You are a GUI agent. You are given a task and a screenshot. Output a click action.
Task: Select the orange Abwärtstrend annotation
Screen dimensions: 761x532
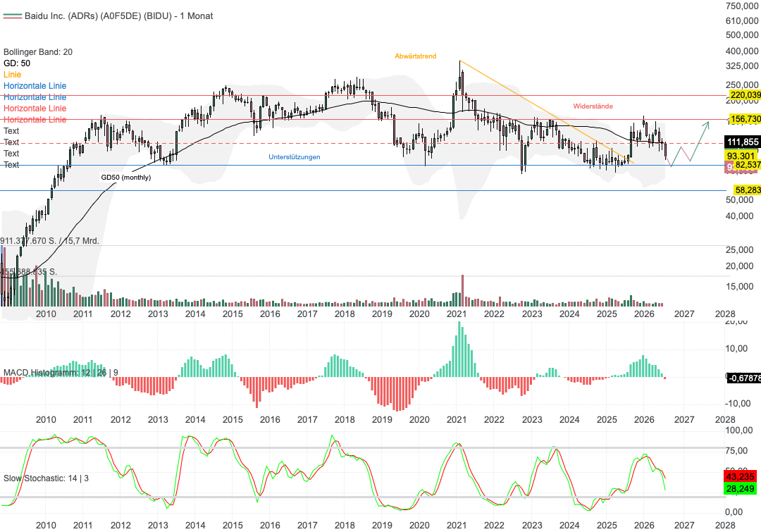(x=416, y=56)
